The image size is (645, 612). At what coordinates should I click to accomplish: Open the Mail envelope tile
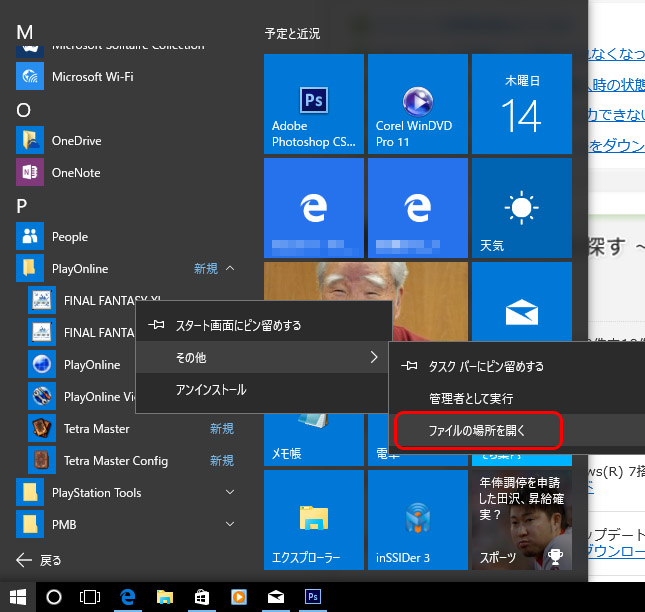coord(522,302)
